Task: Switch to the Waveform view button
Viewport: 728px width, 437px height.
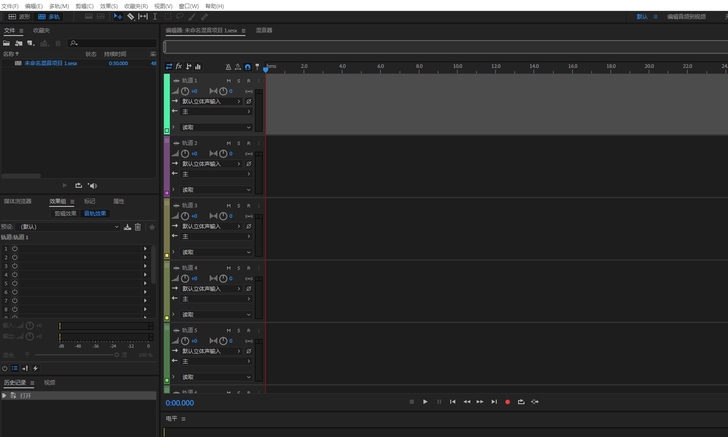Action: [x=19, y=17]
